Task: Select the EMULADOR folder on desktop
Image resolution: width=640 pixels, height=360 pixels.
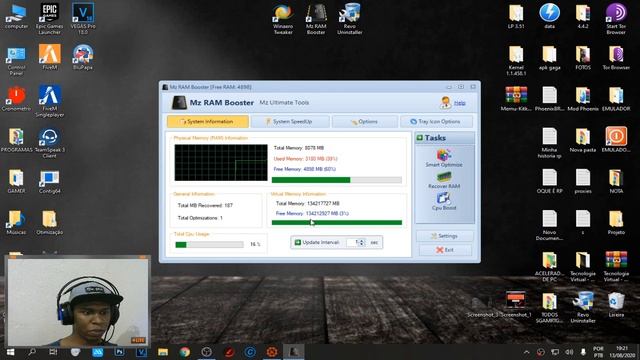Action: pyautogui.click(x=616, y=99)
